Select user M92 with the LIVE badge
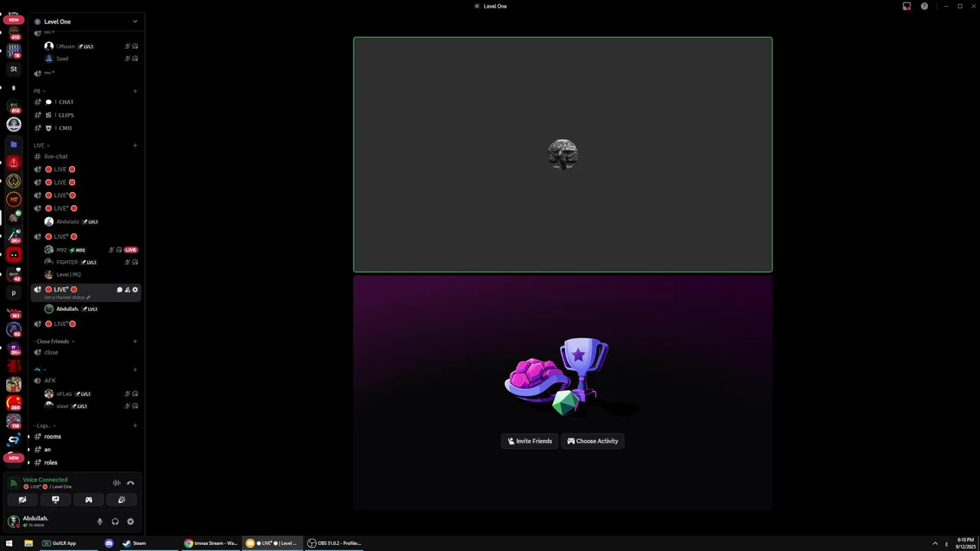The height and width of the screenshot is (551, 980). click(90, 249)
